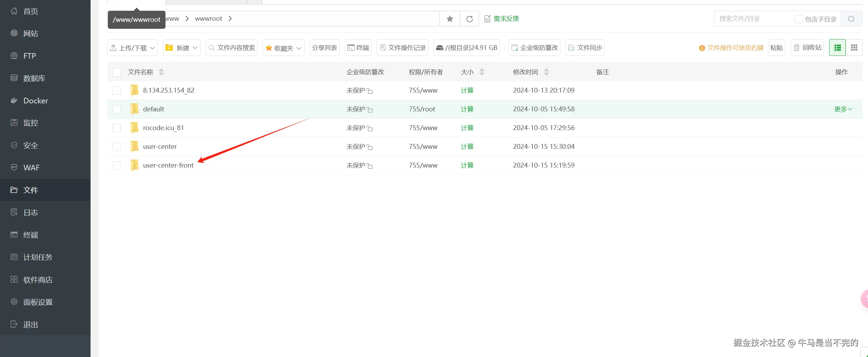This screenshot has height=357, width=868.
Task: Sort files by size using the sort arrows
Action: (x=482, y=72)
